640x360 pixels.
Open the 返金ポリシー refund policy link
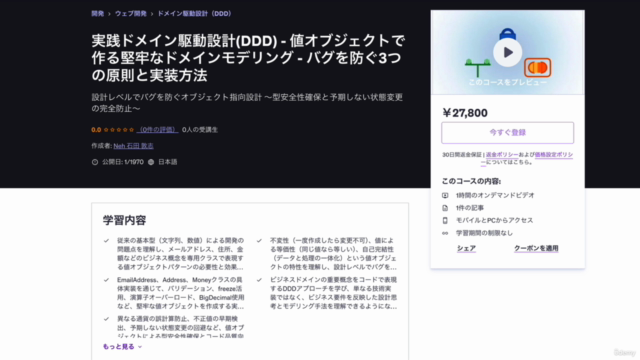[x=502, y=155]
